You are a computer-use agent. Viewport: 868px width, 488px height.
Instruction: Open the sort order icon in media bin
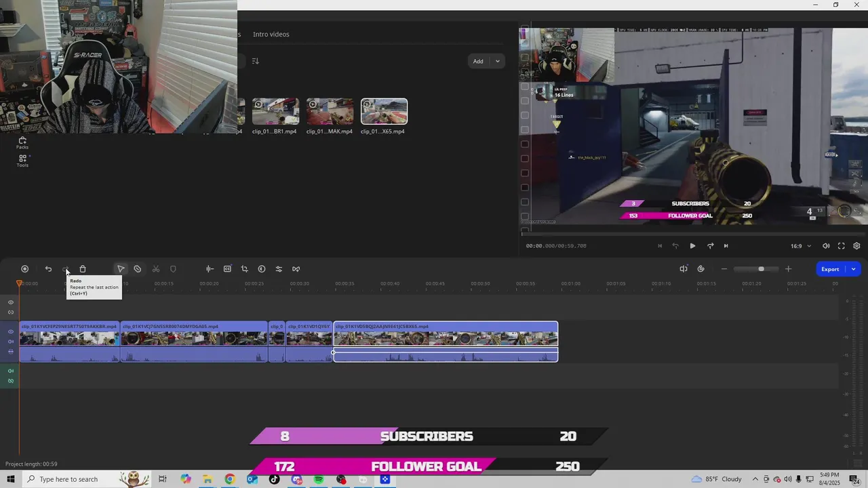coord(256,61)
